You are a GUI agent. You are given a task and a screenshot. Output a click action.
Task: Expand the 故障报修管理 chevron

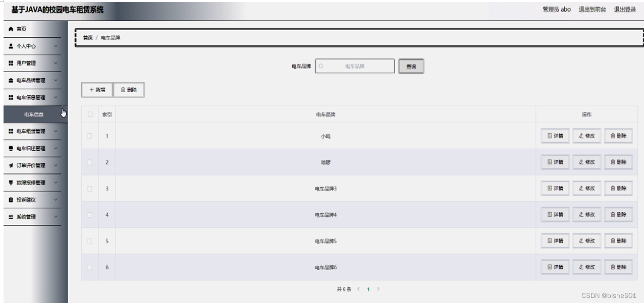pos(56,183)
